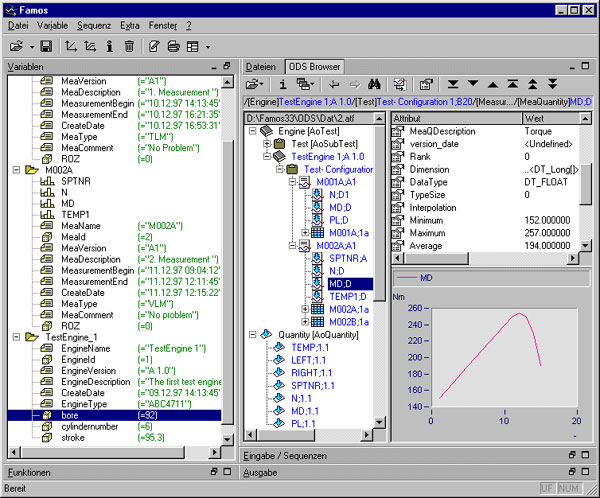Click the edit note icon in the main toolbar
This screenshot has width=600, height=498.
154,46
